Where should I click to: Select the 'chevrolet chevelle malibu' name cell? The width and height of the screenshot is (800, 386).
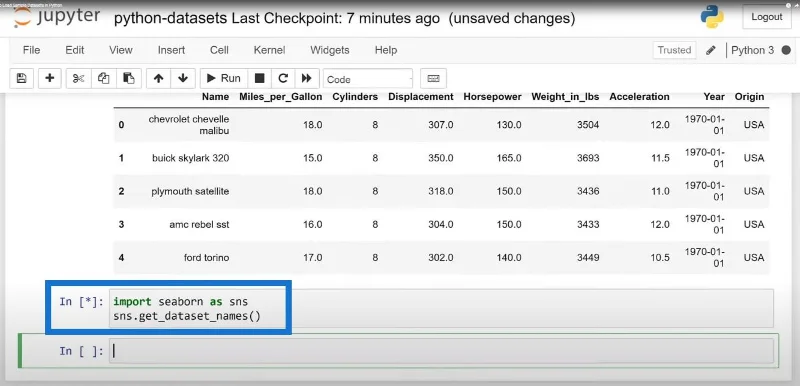click(x=189, y=125)
